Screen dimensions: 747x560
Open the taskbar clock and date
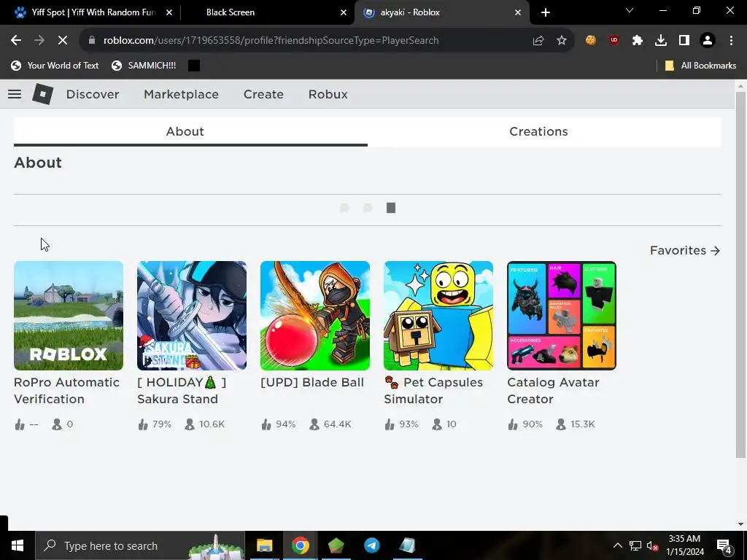coord(684,545)
